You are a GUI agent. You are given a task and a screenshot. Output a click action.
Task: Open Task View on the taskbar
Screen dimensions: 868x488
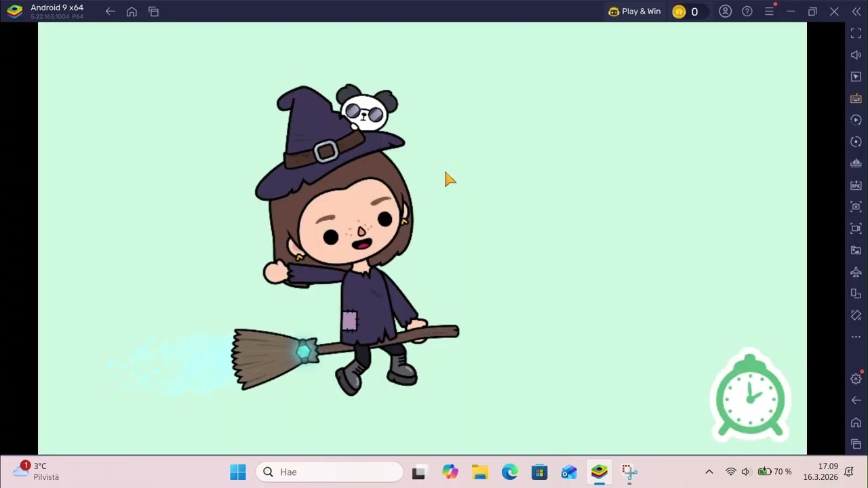[x=418, y=472]
